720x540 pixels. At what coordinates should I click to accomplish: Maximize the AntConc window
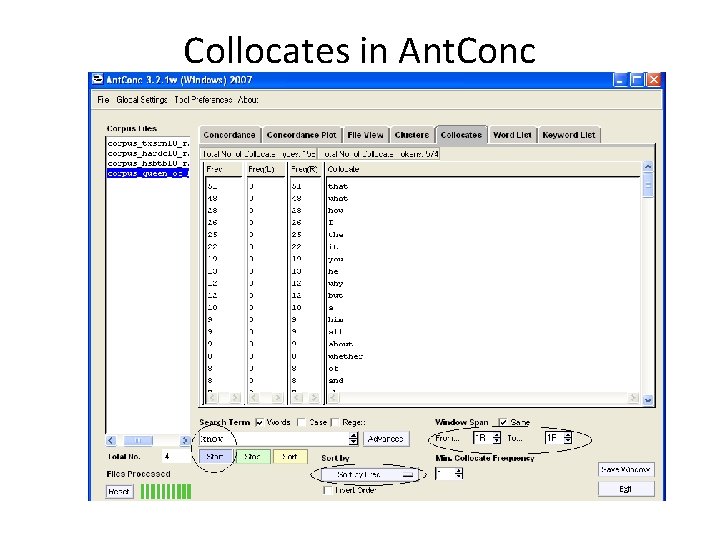[x=637, y=80]
